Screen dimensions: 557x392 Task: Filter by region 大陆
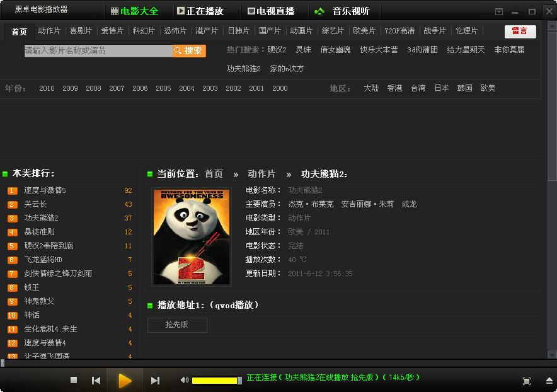(x=371, y=88)
